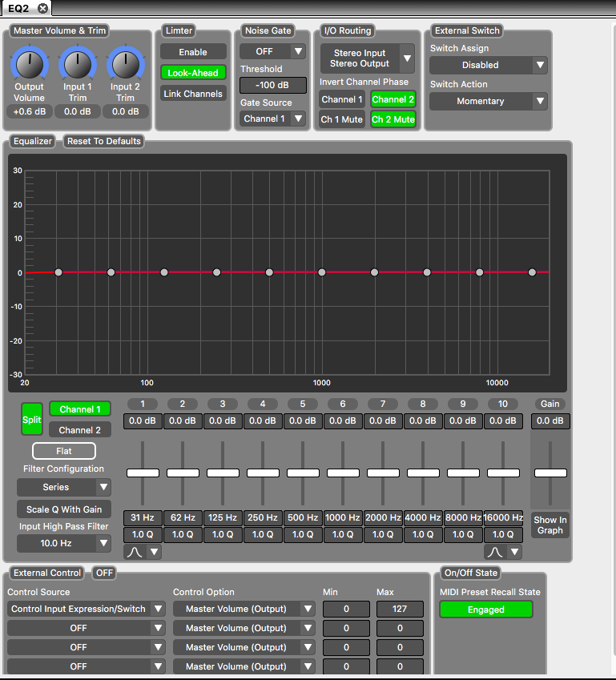
Task: Select the 250 Hz node on EQ graph
Action: pyautogui.click(x=217, y=272)
